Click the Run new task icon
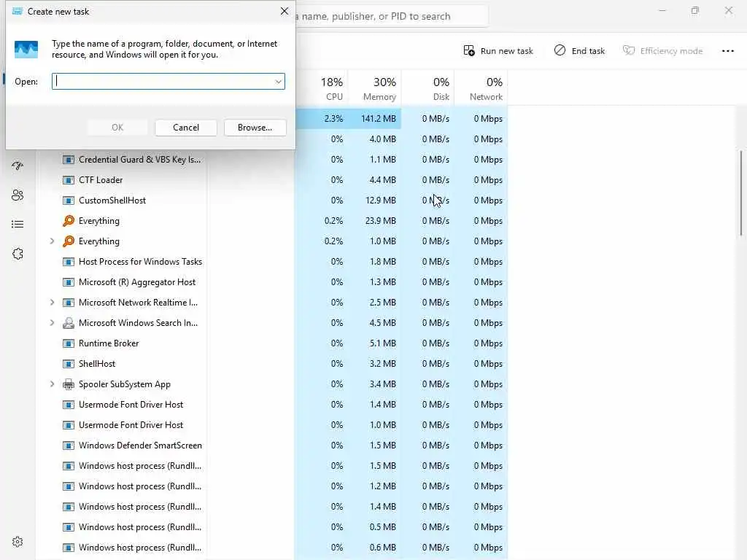This screenshot has width=747, height=560. 469,50
